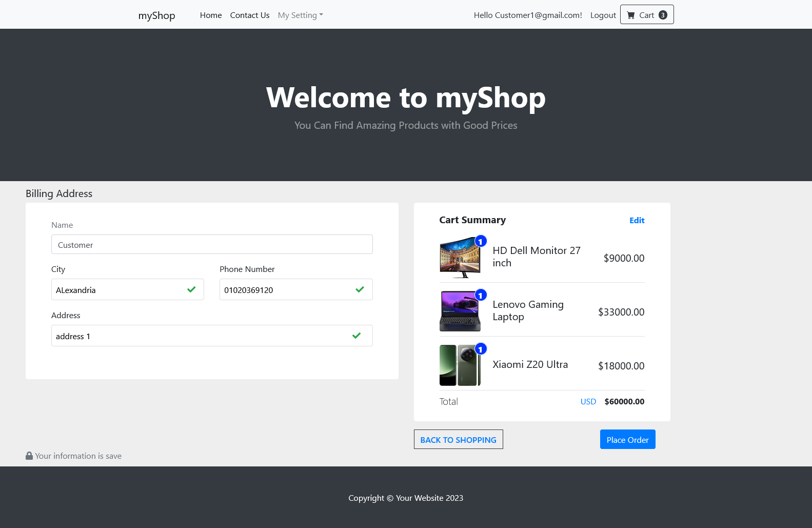812x528 pixels.
Task: Go to the Home menu item
Action: [x=211, y=15]
